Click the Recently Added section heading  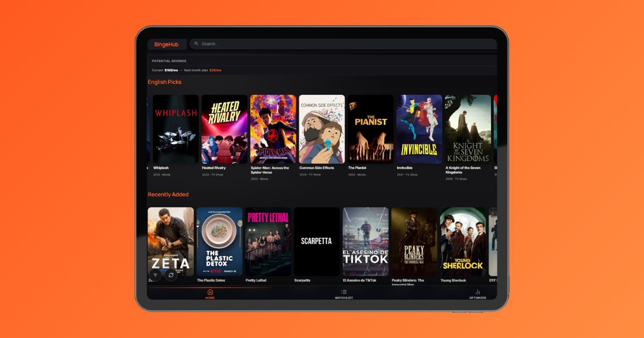[168, 194]
